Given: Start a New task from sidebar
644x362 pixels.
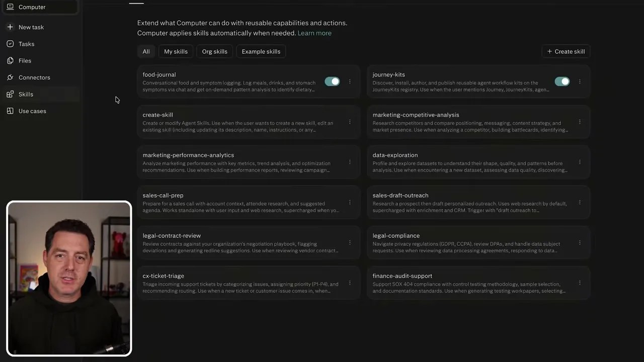Looking at the screenshot, I should coord(31,27).
